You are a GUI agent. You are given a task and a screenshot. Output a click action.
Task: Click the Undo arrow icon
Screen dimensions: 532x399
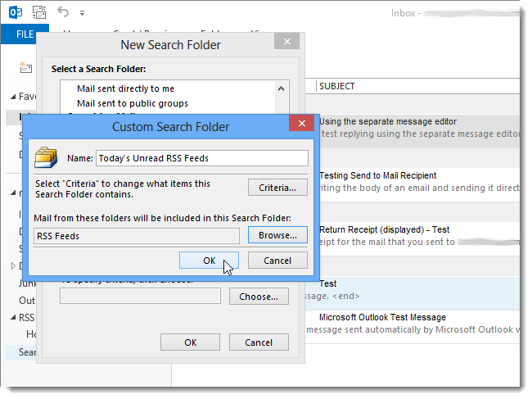click(63, 12)
